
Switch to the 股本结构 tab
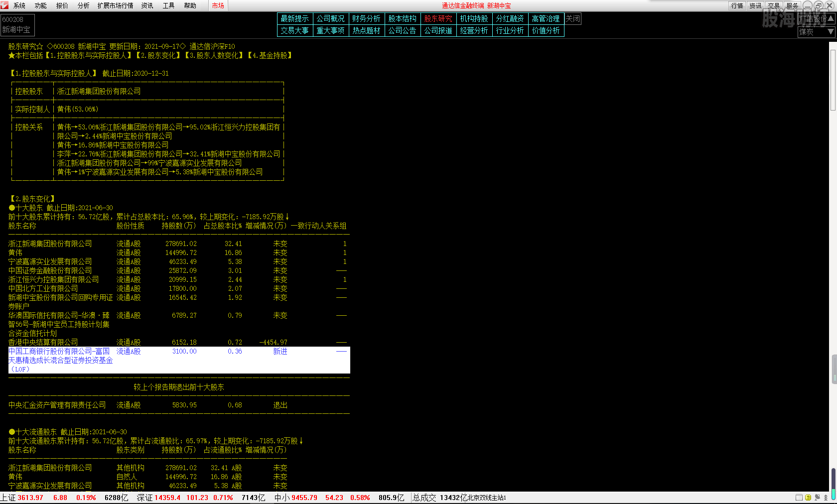[403, 18]
